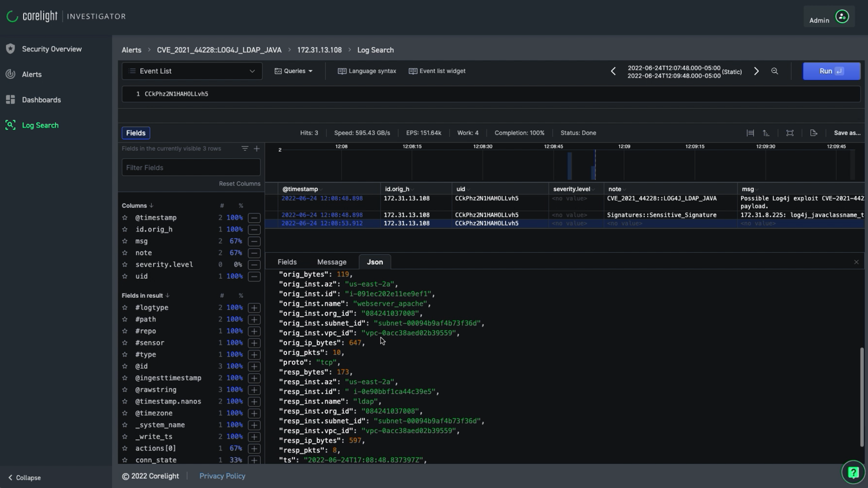This screenshot has width=868, height=488.
Task: Switch to the Fields detail tab
Action: tap(287, 262)
